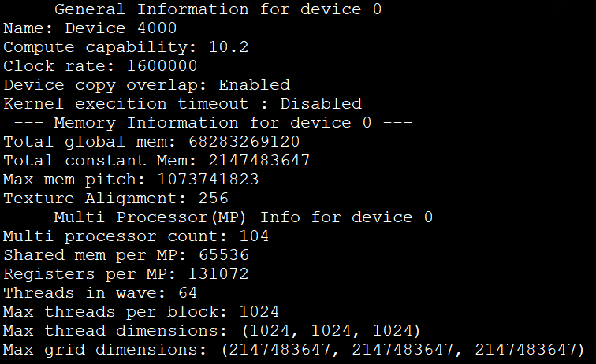Click the Total global mem value 68283269120

[x=244, y=142]
